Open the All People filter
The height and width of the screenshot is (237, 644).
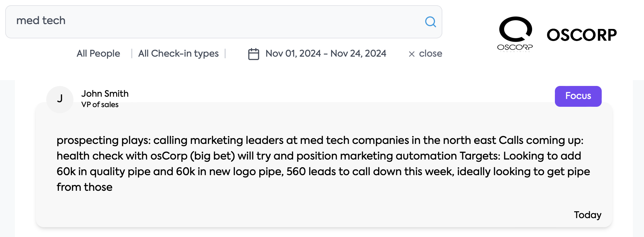pyautogui.click(x=98, y=53)
